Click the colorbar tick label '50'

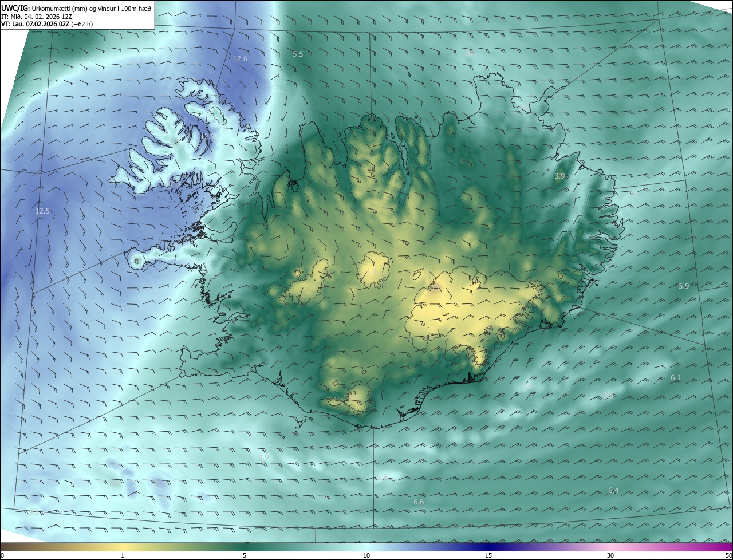coord(728,555)
